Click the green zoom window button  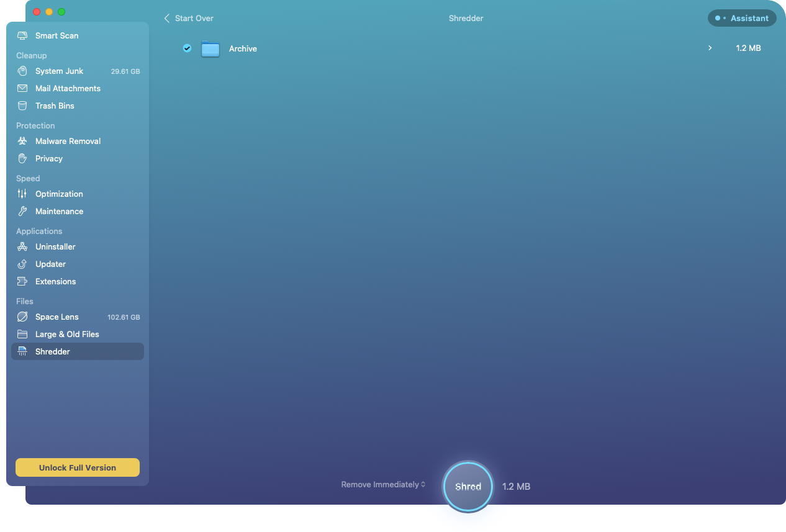pos(61,12)
